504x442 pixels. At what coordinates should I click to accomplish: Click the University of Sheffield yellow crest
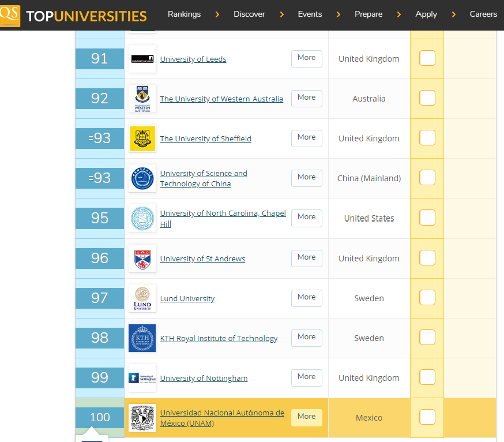point(142,138)
